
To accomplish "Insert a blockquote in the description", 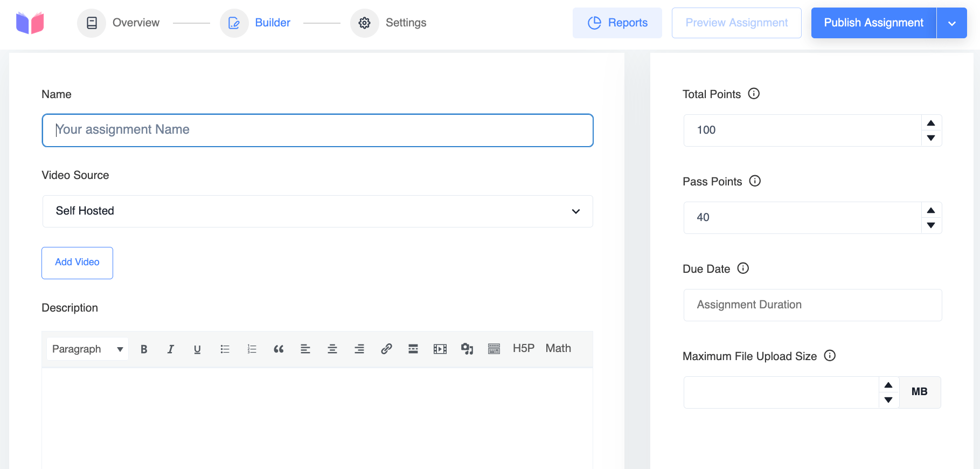I will (279, 349).
